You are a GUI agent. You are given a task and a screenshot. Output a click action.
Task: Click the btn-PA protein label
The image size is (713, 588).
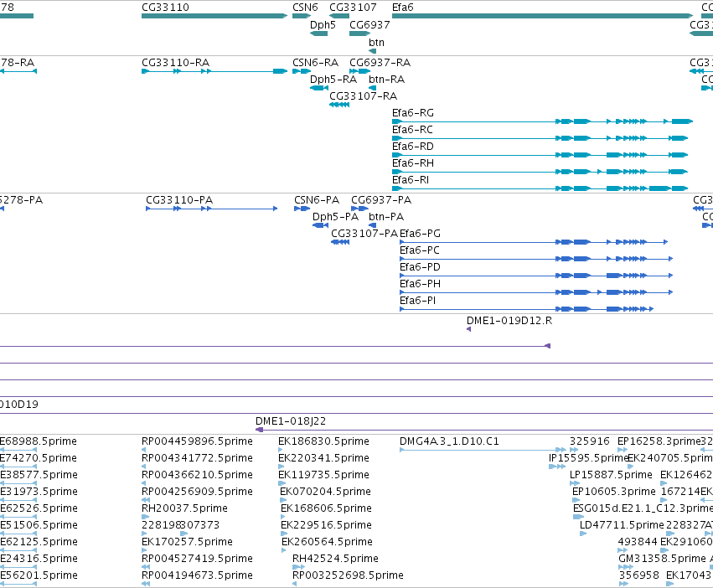(386, 217)
